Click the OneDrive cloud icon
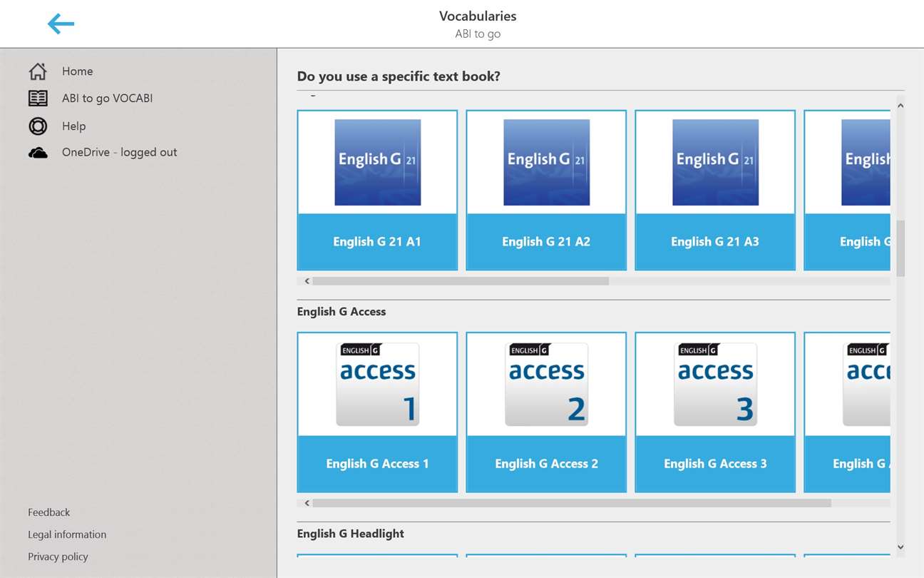The height and width of the screenshot is (578, 924). (x=38, y=153)
